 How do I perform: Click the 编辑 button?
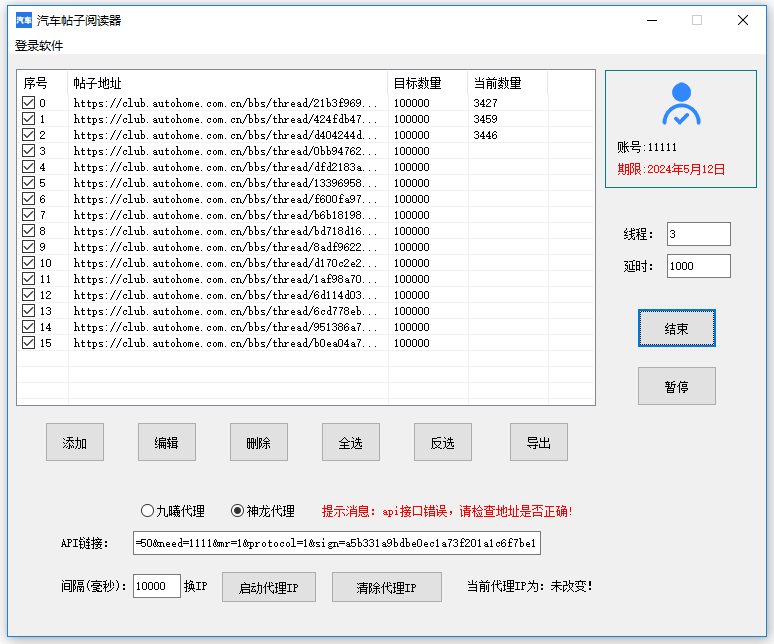[x=167, y=442]
